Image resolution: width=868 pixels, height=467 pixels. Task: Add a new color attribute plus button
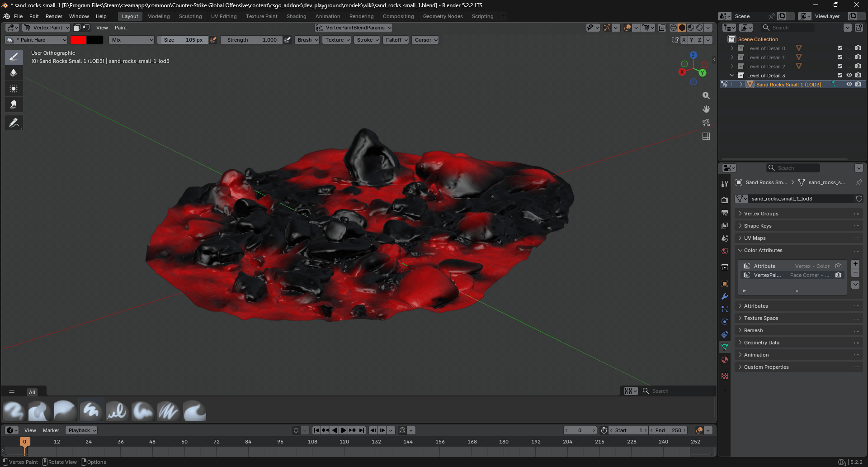click(x=855, y=264)
